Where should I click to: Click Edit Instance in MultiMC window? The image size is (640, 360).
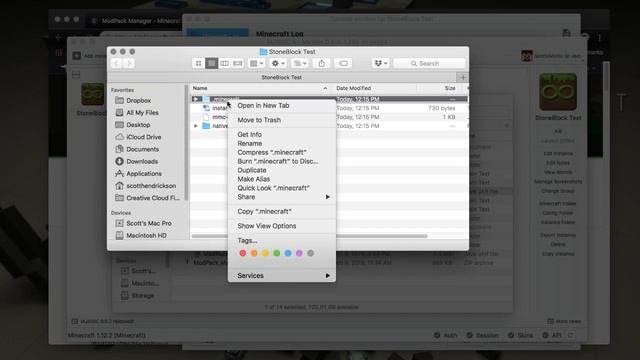(x=558, y=153)
